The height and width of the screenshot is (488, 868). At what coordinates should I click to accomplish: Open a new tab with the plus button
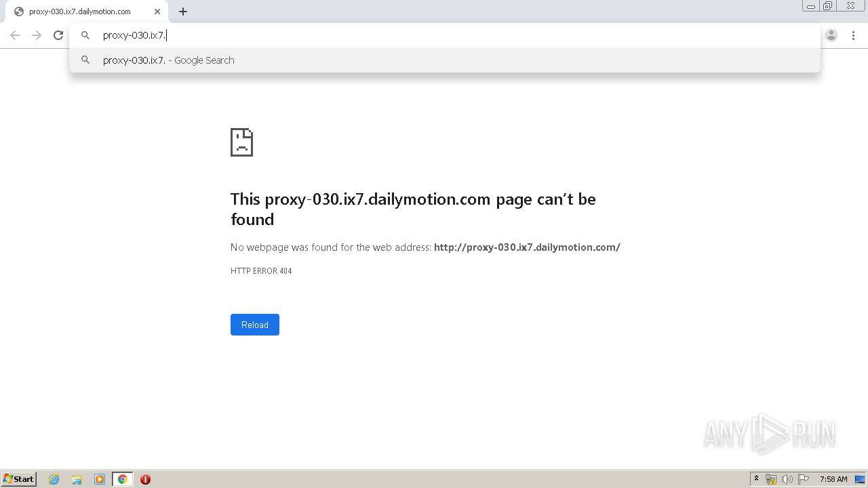tap(183, 12)
